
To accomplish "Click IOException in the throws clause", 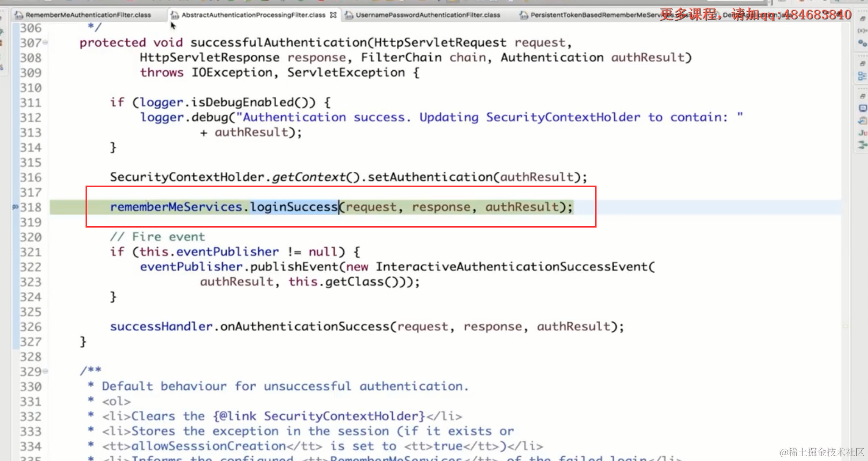I will 232,72.
